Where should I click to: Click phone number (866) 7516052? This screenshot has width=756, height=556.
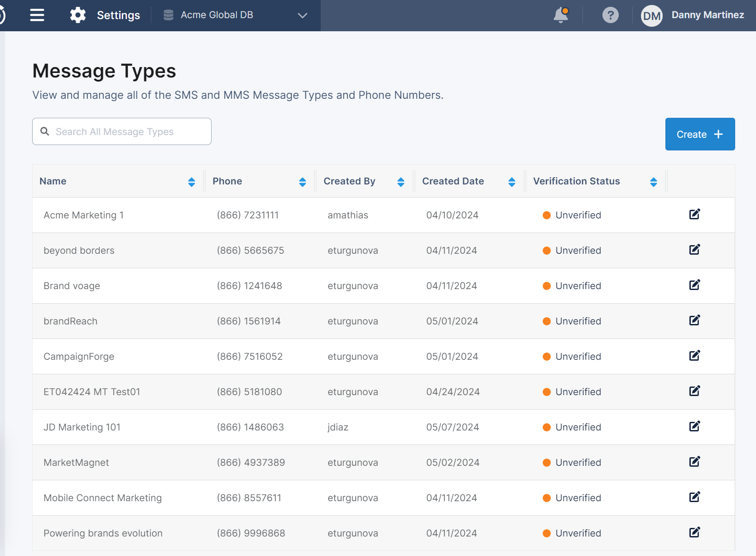[x=250, y=357]
